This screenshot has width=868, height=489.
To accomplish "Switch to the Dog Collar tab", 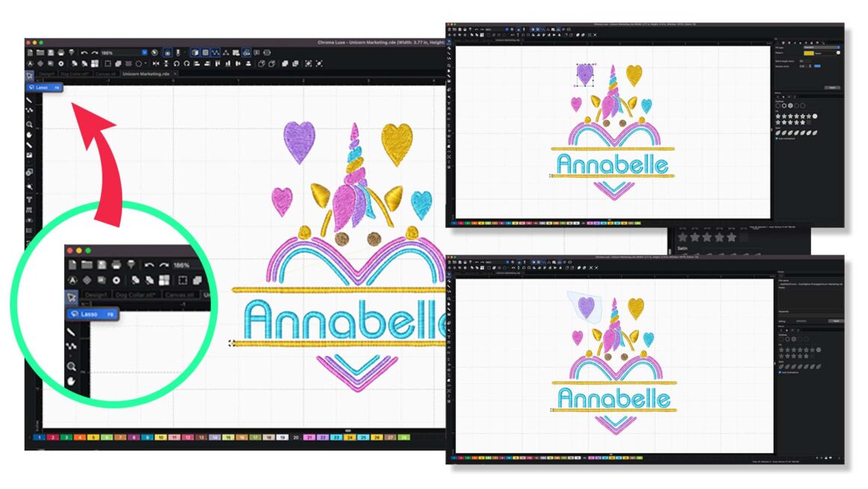I will pyautogui.click(x=73, y=74).
